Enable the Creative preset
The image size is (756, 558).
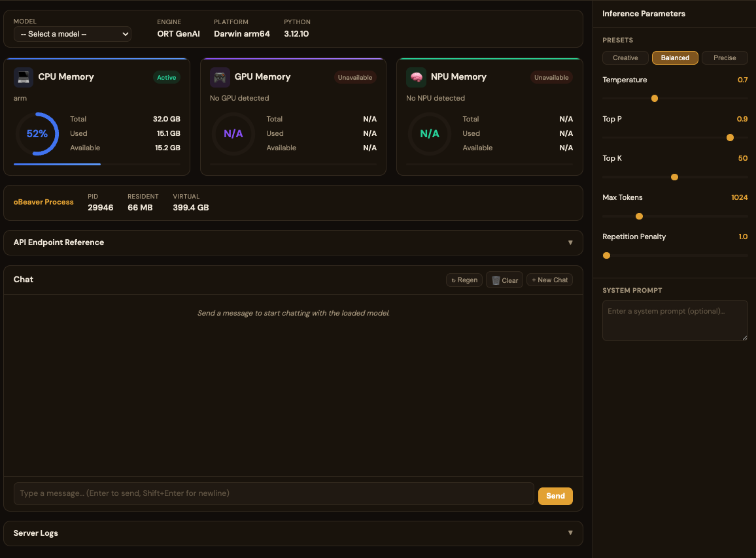[x=625, y=57]
